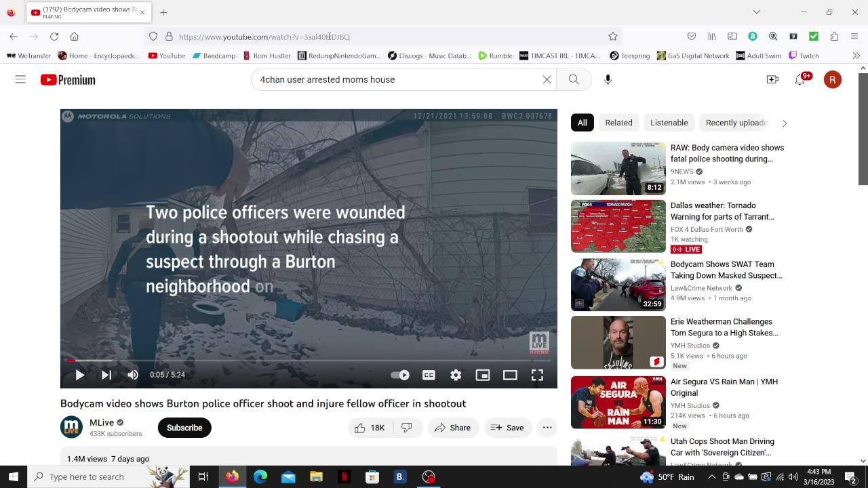
Task: Search with your voice microphone
Action: [x=608, y=79]
